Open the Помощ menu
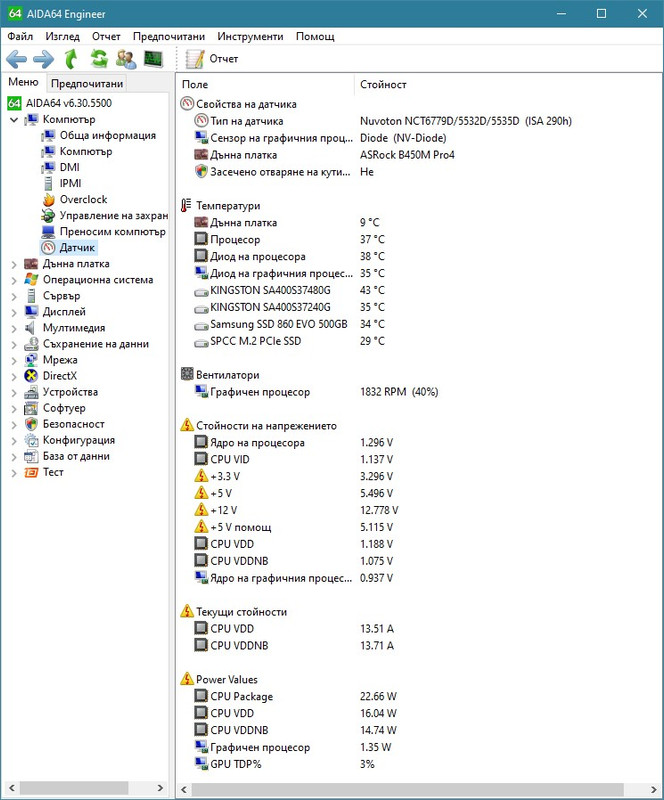The image size is (664, 800). [x=315, y=36]
